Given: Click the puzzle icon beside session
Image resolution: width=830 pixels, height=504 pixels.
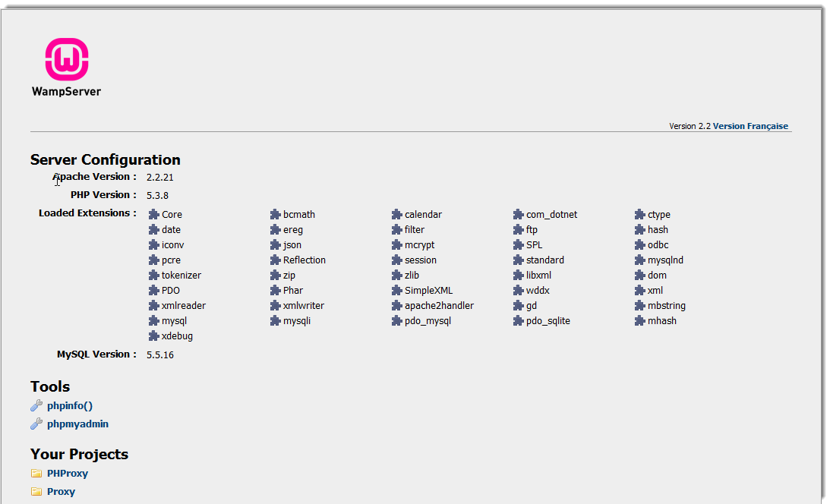Looking at the screenshot, I should 397,260.
